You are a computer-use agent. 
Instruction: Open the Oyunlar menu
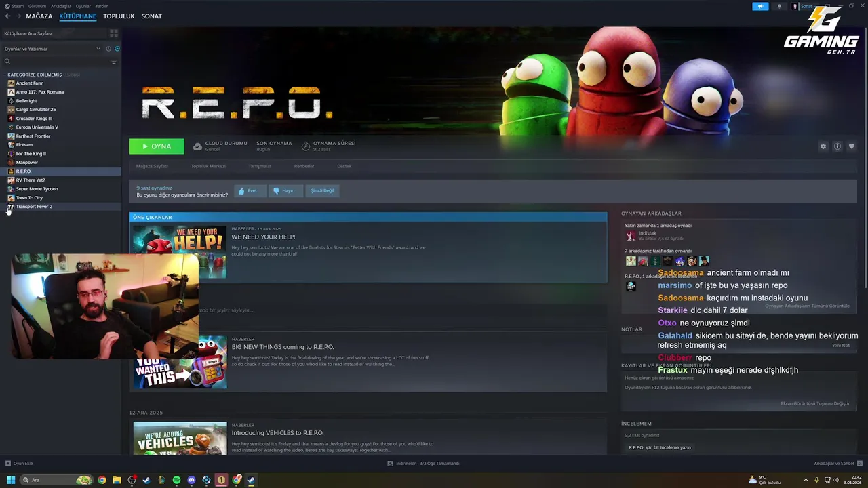tap(83, 6)
